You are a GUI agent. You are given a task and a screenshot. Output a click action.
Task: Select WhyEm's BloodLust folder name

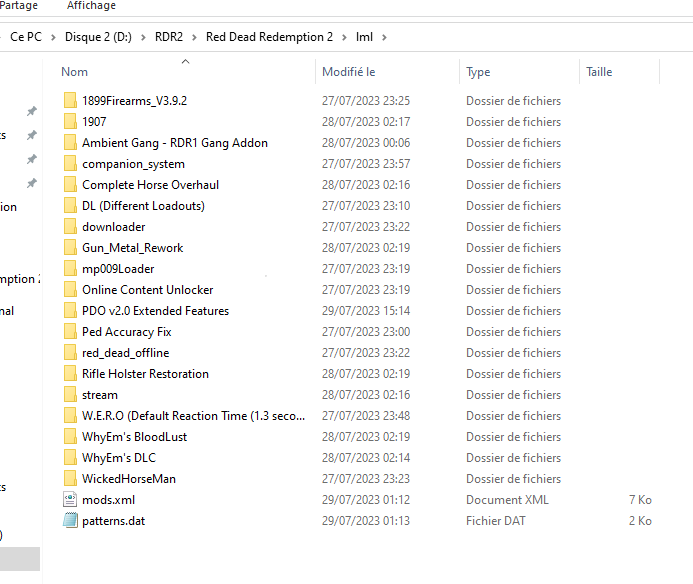(x=134, y=437)
